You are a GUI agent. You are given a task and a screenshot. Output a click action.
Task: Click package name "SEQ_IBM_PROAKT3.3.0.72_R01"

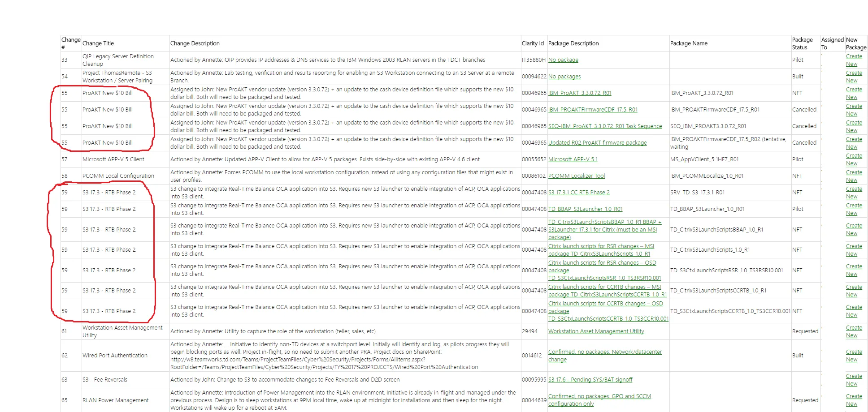[708, 126]
